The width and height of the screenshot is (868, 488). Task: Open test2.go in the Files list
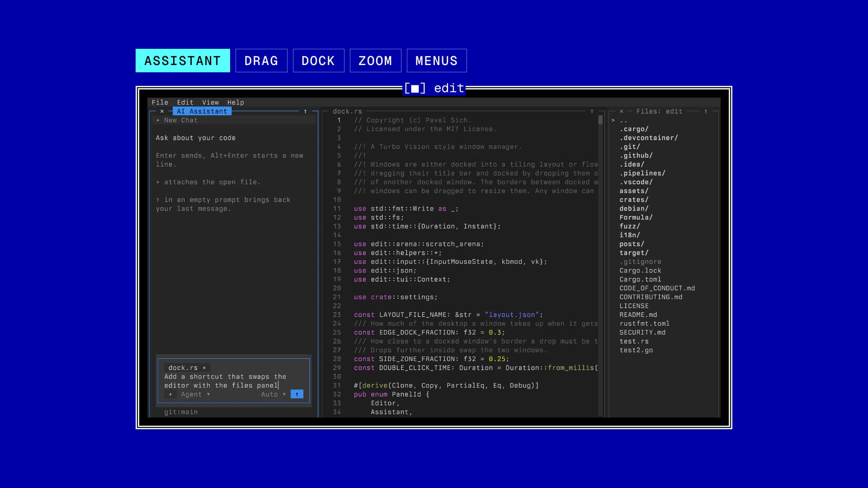[636, 350]
